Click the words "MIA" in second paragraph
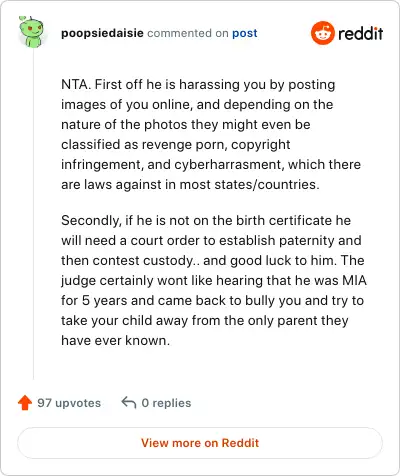Screen dimensions: 400x476 [x=355, y=280]
